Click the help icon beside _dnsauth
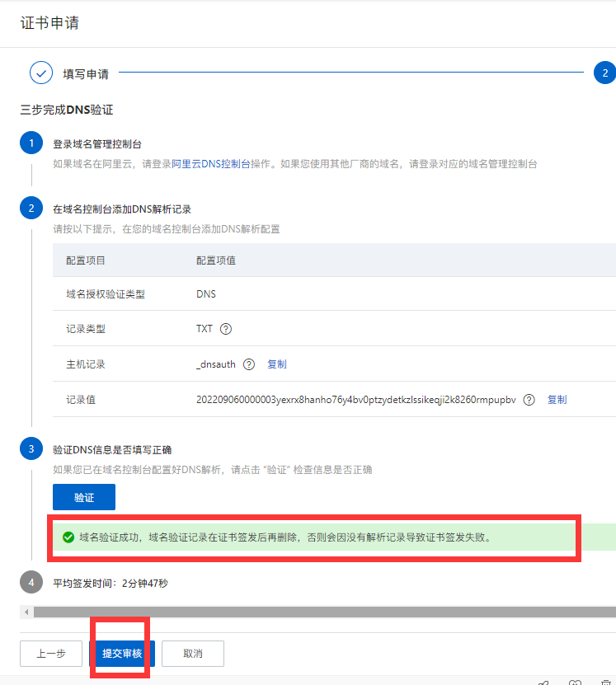Viewport: 616px width, 685px height. pyautogui.click(x=249, y=364)
